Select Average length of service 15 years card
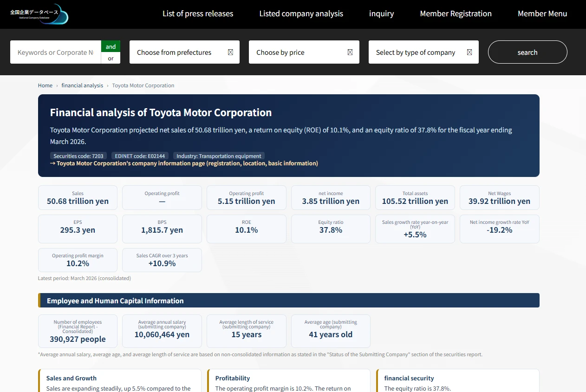This screenshot has height=392, width=586. click(247, 331)
